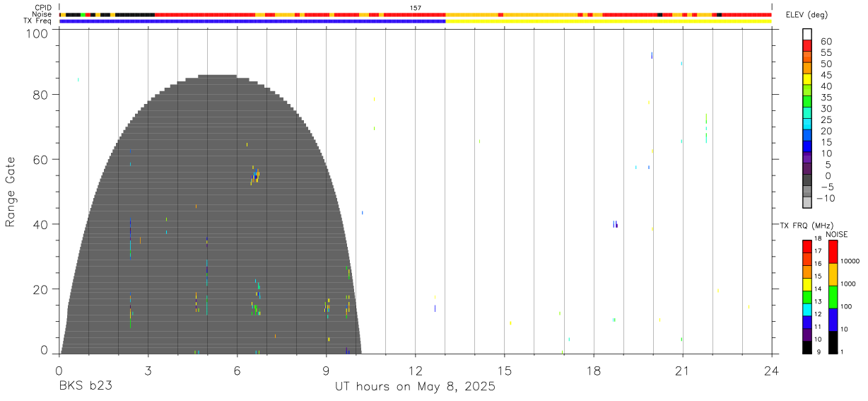Pick the black 9-10 MHz TX FRQ segment
Image resolution: width=868 pixels, height=401 pixels.
pyautogui.click(x=807, y=347)
